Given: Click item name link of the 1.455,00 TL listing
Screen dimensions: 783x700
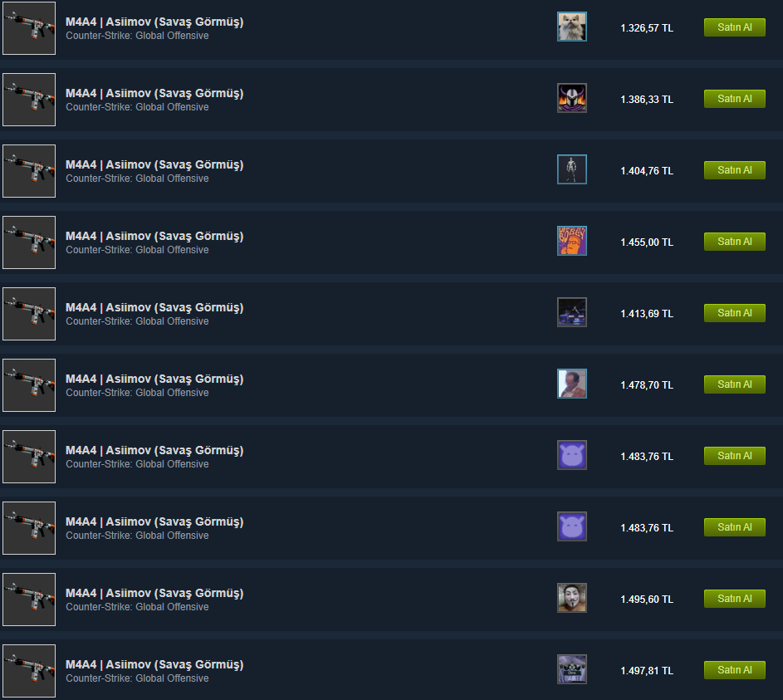Looking at the screenshot, I should click(154, 236).
